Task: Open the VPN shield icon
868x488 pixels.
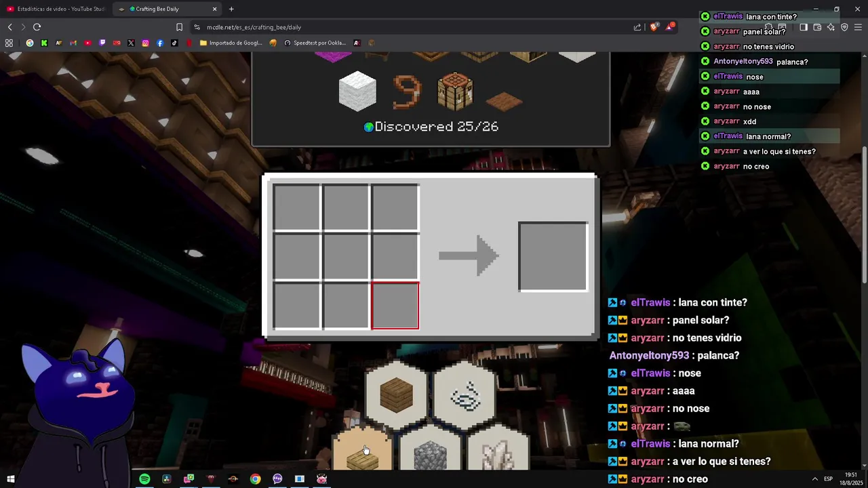Action: coord(844,27)
